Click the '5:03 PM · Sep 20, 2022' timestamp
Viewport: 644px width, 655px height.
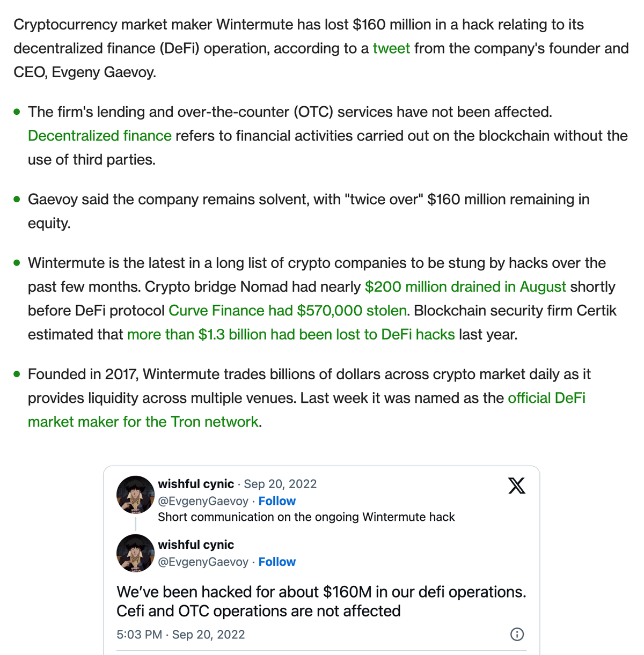[181, 634]
